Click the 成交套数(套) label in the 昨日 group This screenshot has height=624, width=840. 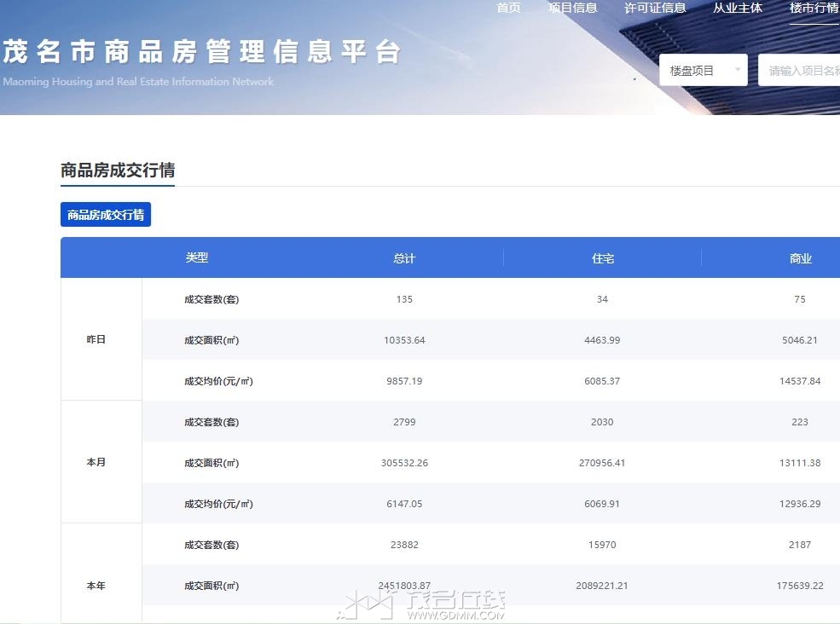point(211,299)
